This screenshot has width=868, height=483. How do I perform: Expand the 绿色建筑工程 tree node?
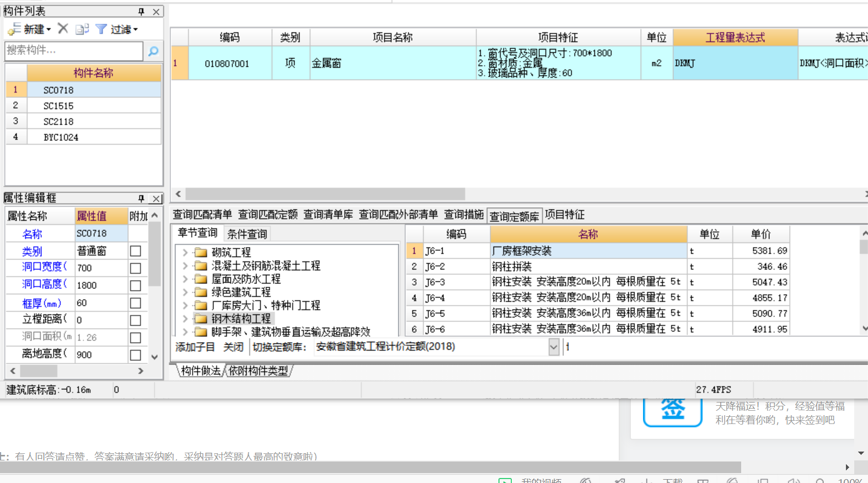click(185, 292)
